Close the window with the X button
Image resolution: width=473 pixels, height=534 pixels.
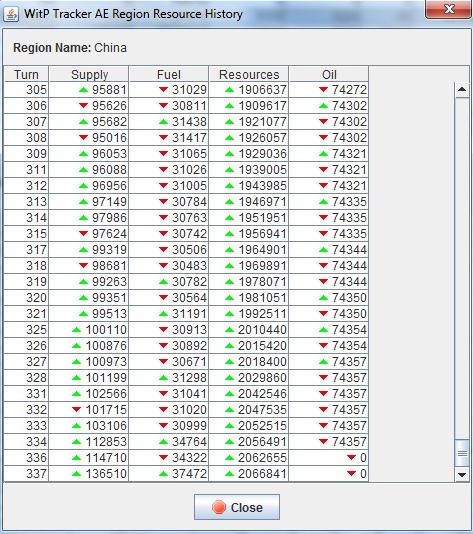449,9
